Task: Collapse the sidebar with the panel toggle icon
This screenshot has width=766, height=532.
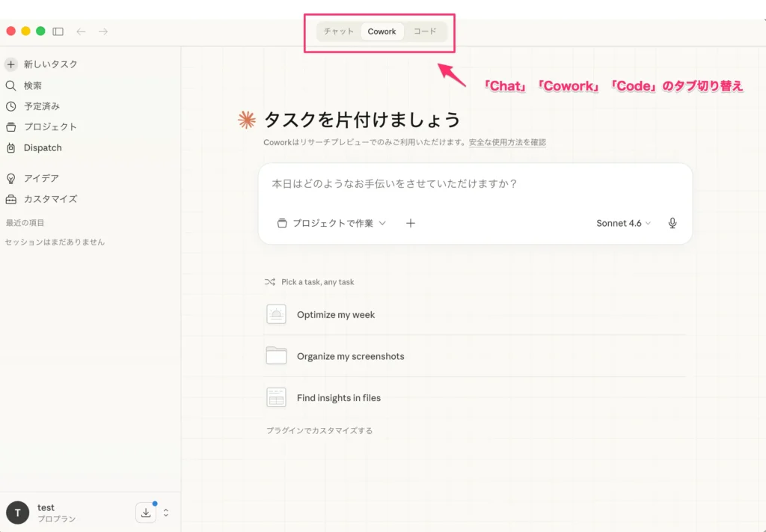Action: pyautogui.click(x=58, y=31)
